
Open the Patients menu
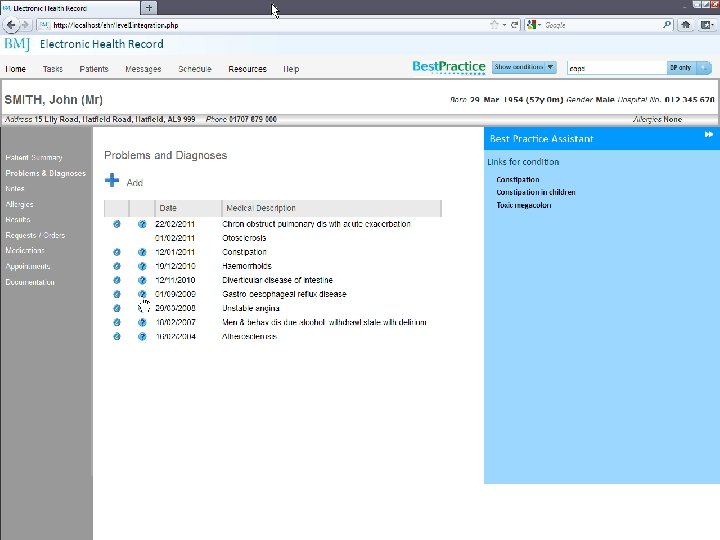(x=94, y=69)
